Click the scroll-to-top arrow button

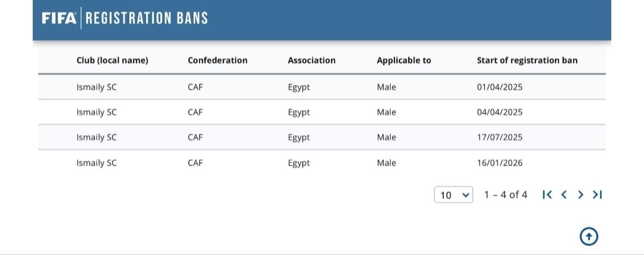589,236
